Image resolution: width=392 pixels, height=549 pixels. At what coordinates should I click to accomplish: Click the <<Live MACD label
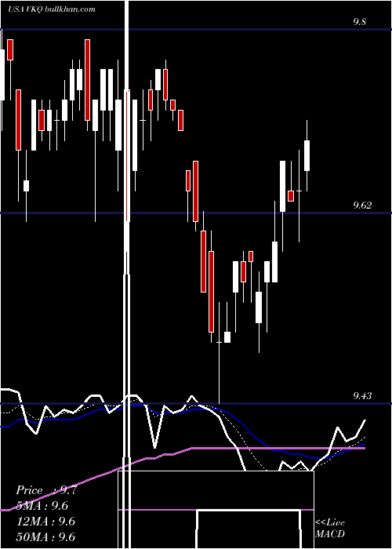point(330,528)
